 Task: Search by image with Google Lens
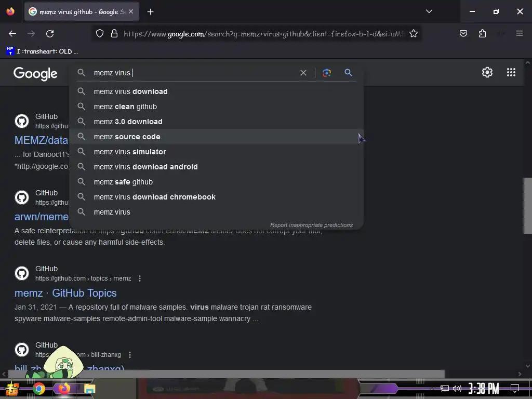point(326,73)
